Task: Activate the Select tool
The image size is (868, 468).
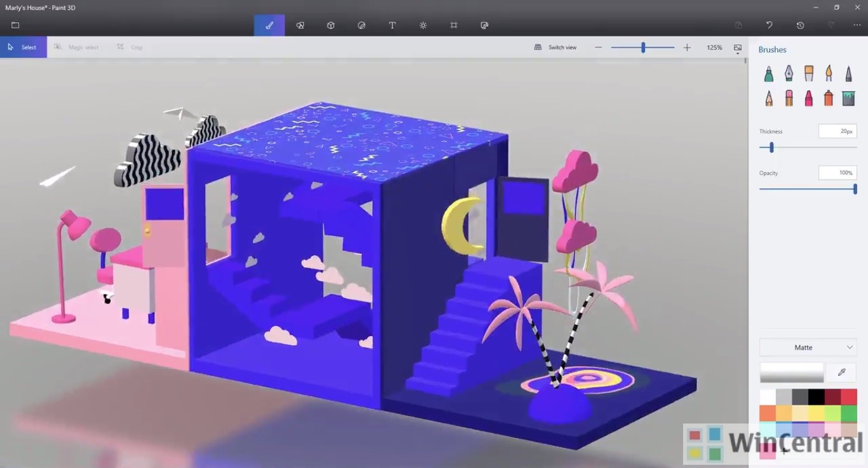Action: (x=23, y=48)
